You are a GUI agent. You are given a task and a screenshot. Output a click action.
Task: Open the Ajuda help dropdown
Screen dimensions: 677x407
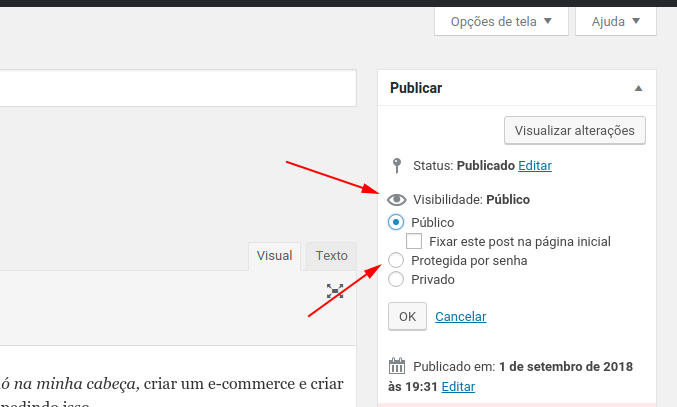[616, 21]
